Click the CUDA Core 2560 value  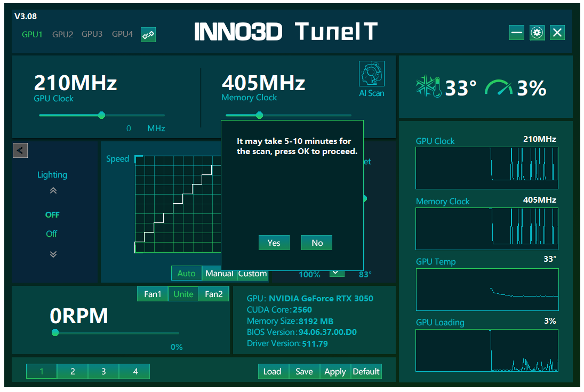point(302,310)
